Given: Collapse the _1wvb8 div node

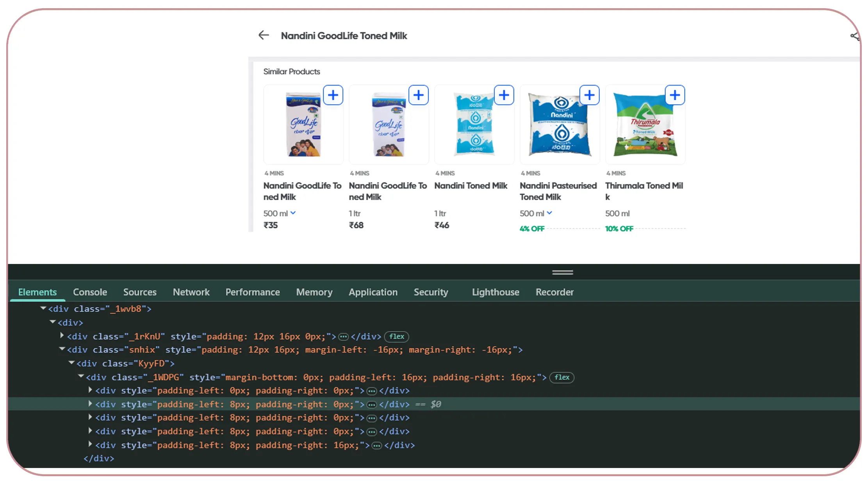Looking at the screenshot, I should point(43,308).
